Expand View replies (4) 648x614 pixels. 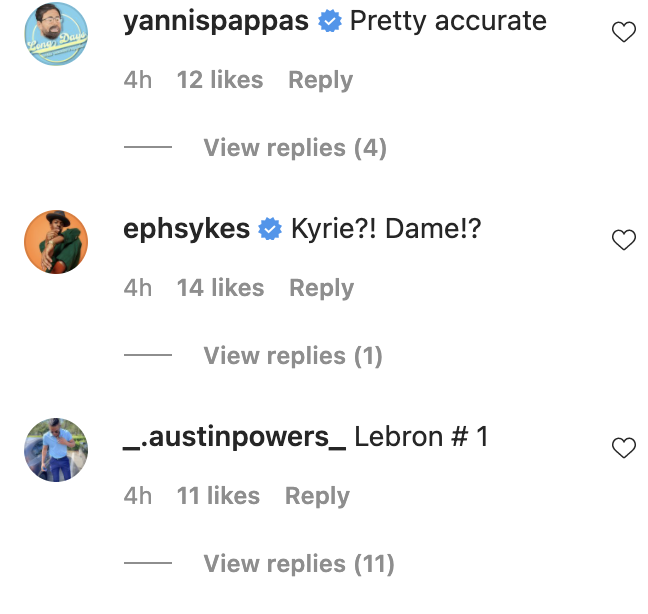coord(294,148)
